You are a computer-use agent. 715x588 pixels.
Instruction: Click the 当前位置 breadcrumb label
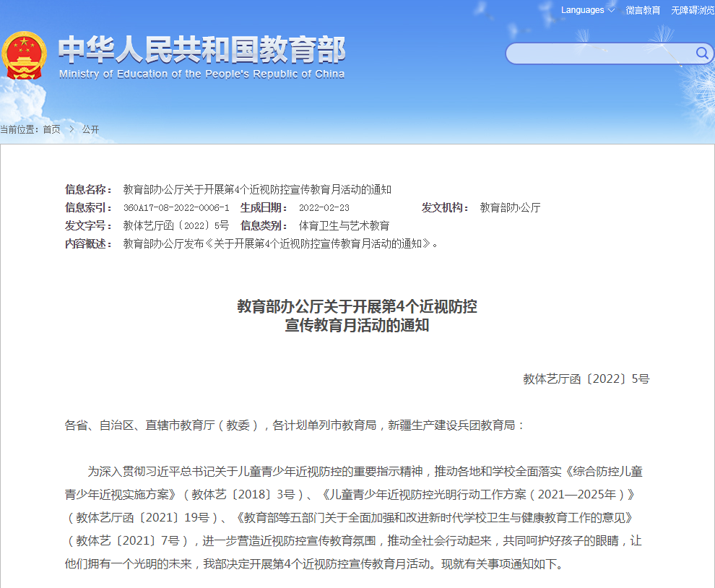click(19, 129)
